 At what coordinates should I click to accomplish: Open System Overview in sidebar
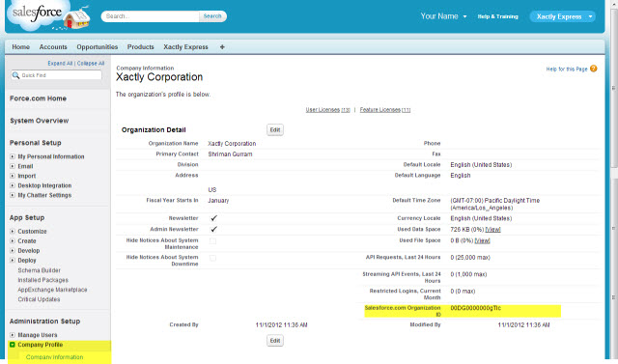39,121
